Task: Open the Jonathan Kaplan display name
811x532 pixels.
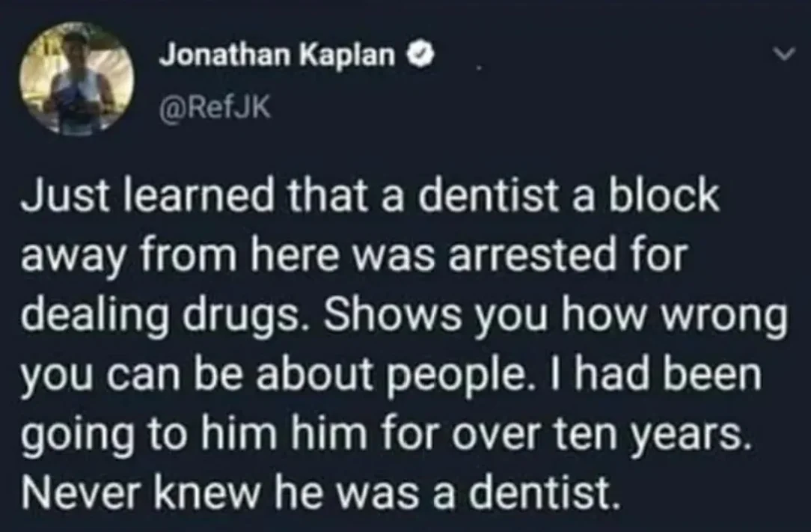Action: click(x=277, y=57)
